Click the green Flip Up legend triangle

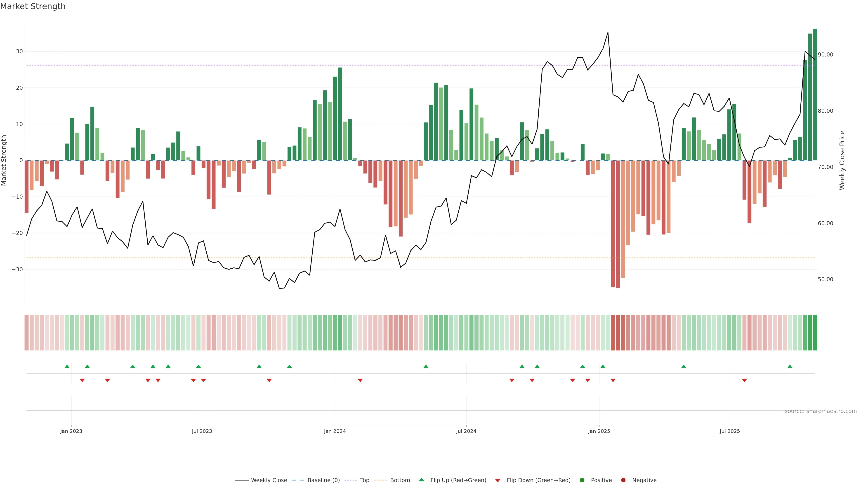[x=421, y=480]
